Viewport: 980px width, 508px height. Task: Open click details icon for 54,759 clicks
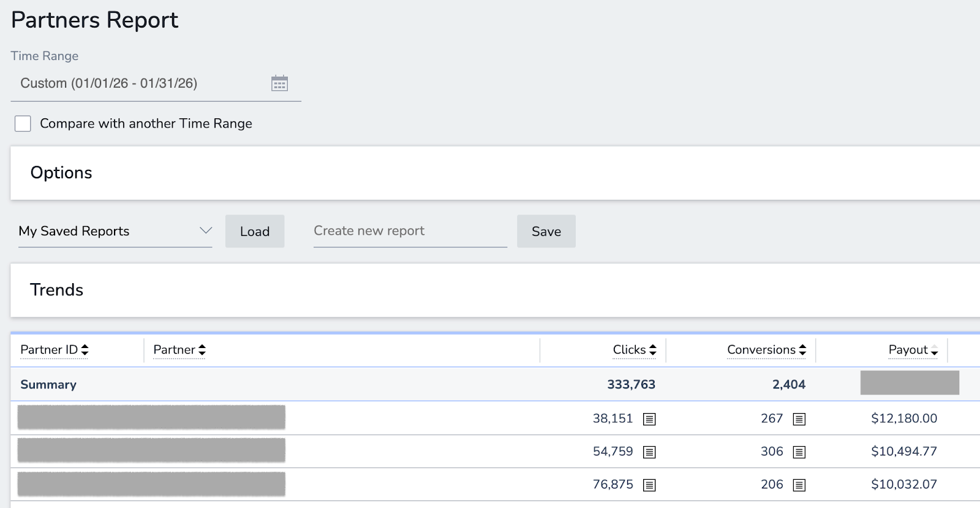click(649, 452)
